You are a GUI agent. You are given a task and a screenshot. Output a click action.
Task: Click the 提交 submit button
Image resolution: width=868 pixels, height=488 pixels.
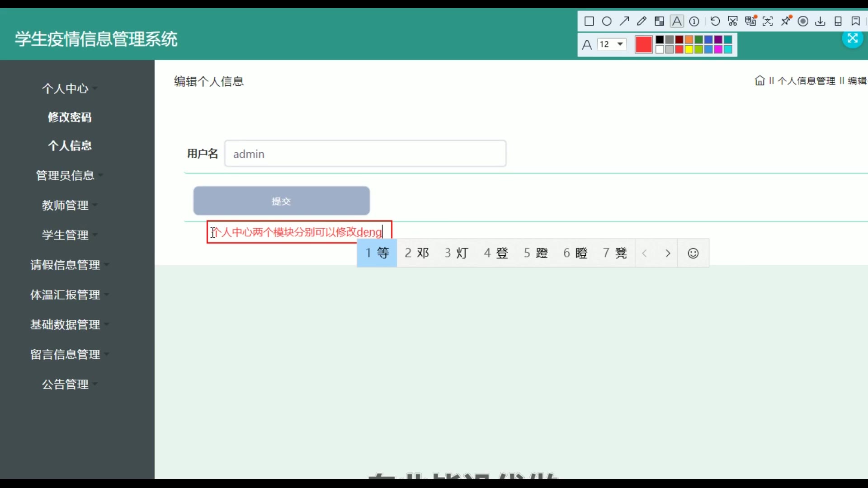tap(281, 201)
